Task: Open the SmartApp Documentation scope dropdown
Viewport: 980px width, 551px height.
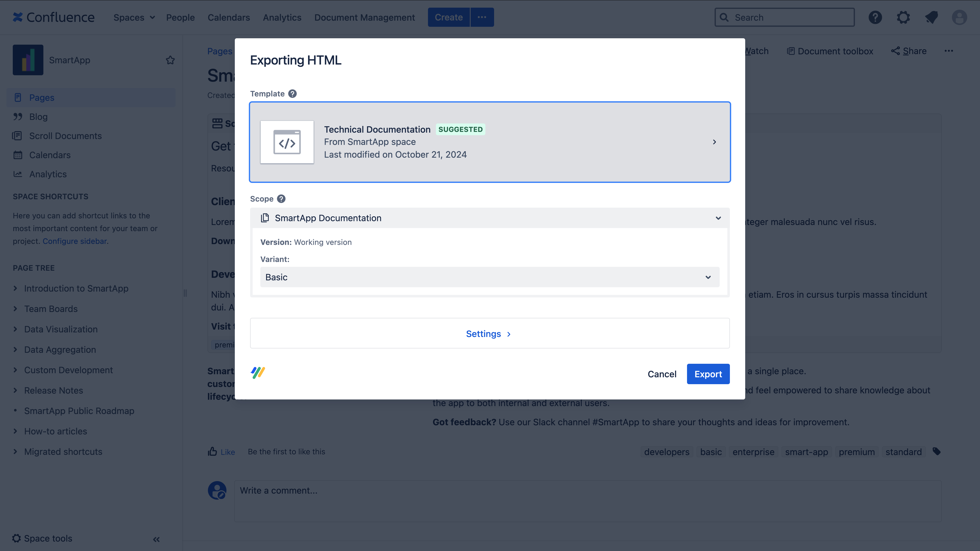Action: click(x=490, y=218)
